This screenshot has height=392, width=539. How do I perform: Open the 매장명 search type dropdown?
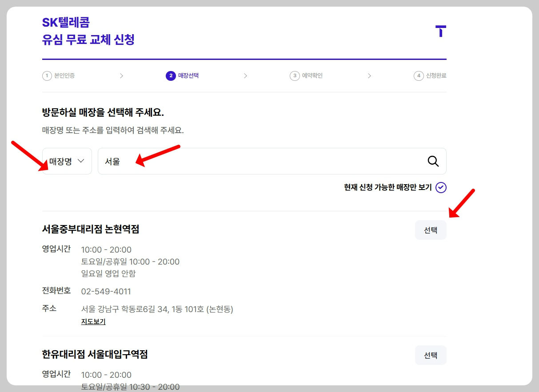coord(67,161)
